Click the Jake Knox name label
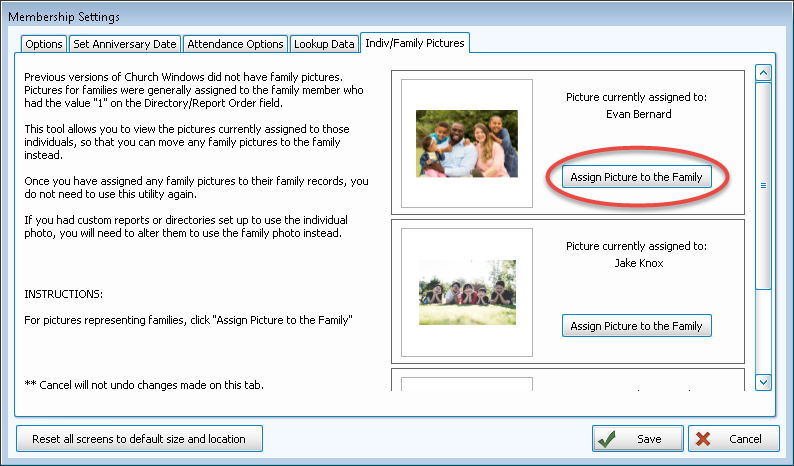Image resolution: width=794 pixels, height=466 pixels. pos(636,263)
